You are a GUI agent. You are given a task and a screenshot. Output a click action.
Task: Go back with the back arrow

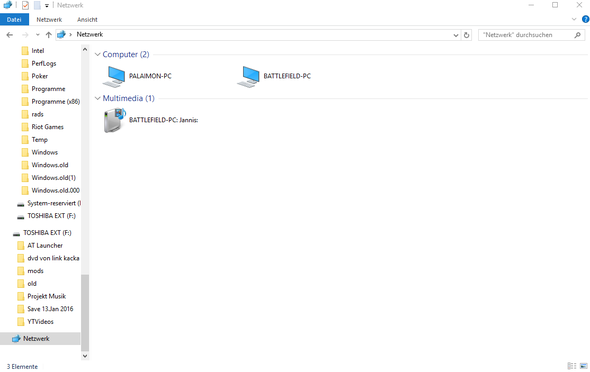(x=10, y=35)
